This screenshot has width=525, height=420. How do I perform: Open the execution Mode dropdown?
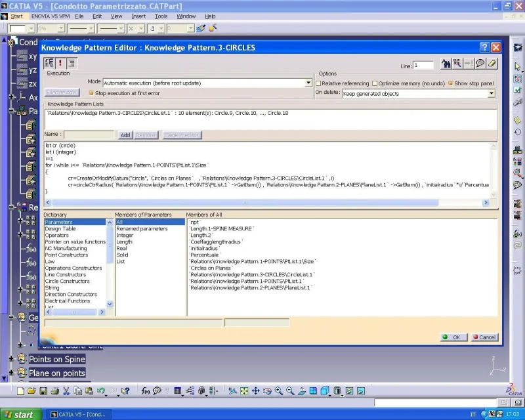[x=308, y=83]
